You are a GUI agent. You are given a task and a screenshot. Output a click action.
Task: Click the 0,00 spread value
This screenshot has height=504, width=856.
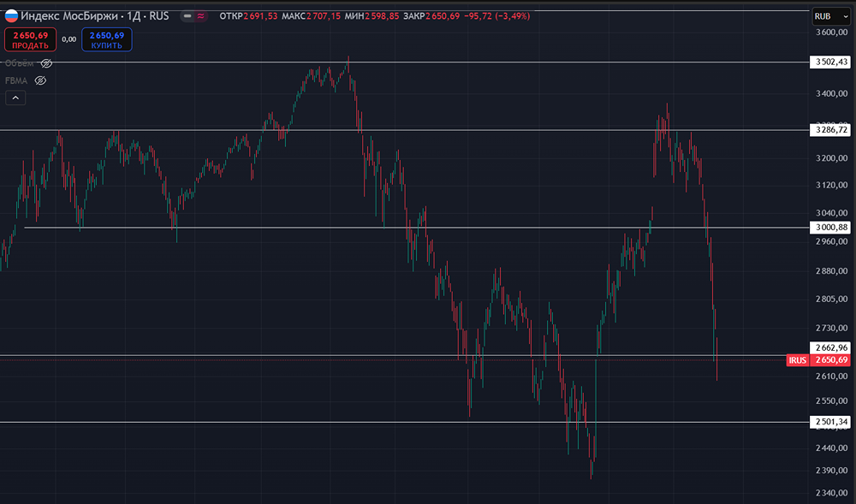click(68, 39)
